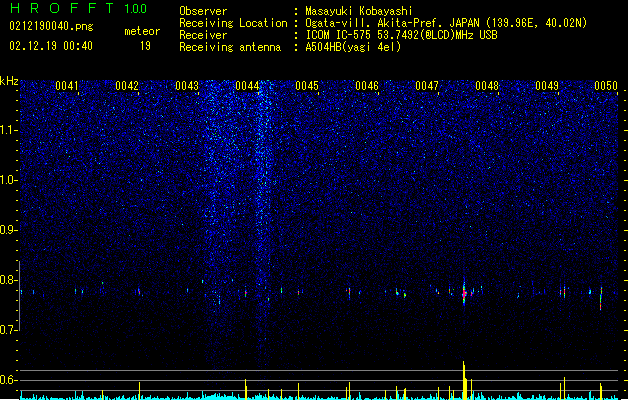This screenshot has width=629, height=400.
Task: Click the Receiving antenna label
Action: click(230, 47)
